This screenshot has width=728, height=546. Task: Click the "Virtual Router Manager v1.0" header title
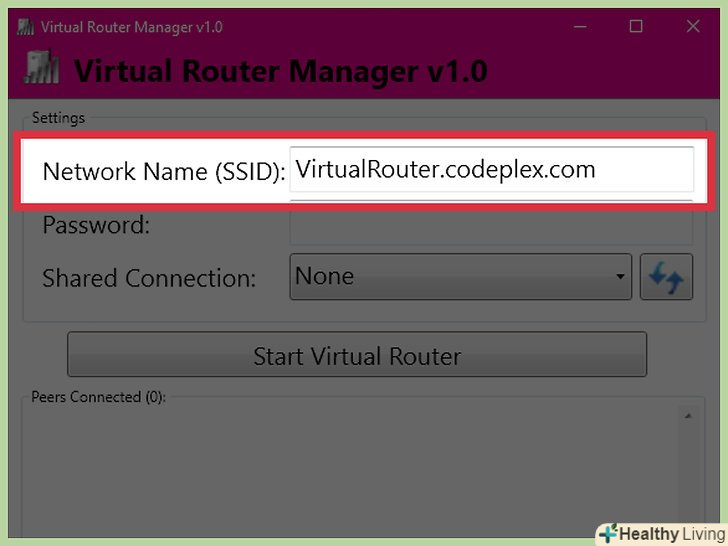[x=281, y=71]
